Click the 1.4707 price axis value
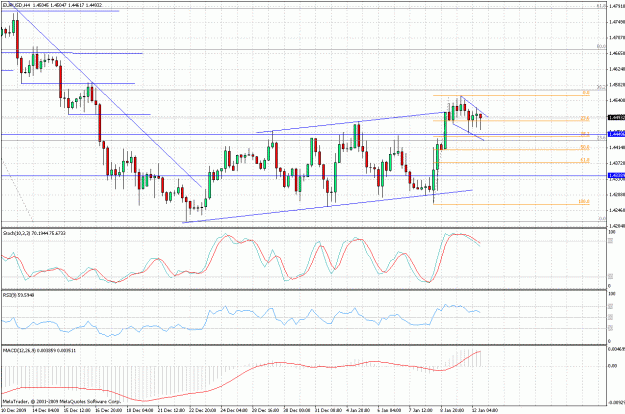Viewport: 625px width, 414px height. pyautogui.click(x=617, y=37)
